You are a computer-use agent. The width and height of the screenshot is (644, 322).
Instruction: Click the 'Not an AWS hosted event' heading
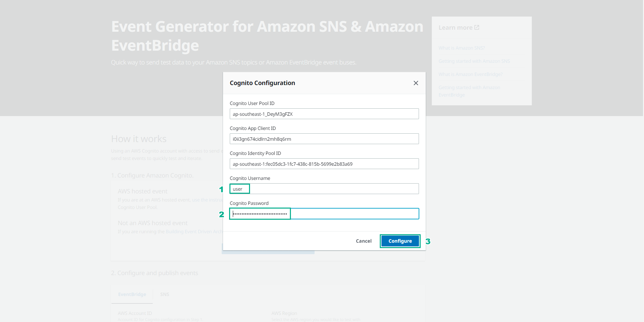(x=153, y=223)
